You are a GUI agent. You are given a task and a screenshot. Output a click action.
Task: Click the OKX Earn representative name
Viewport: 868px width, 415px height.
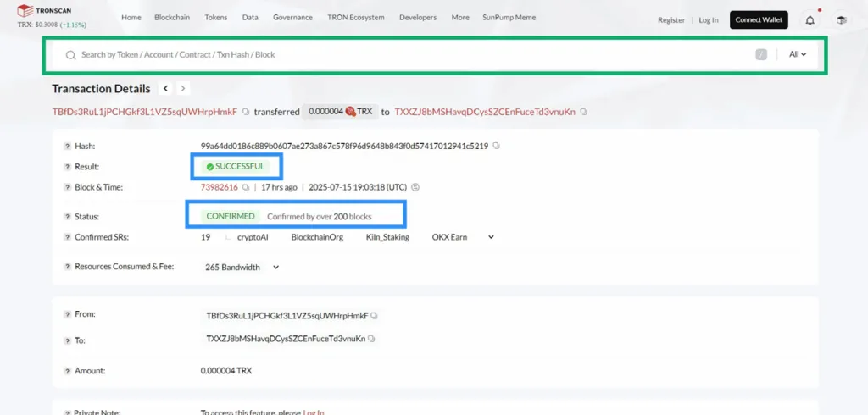coord(449,237)
